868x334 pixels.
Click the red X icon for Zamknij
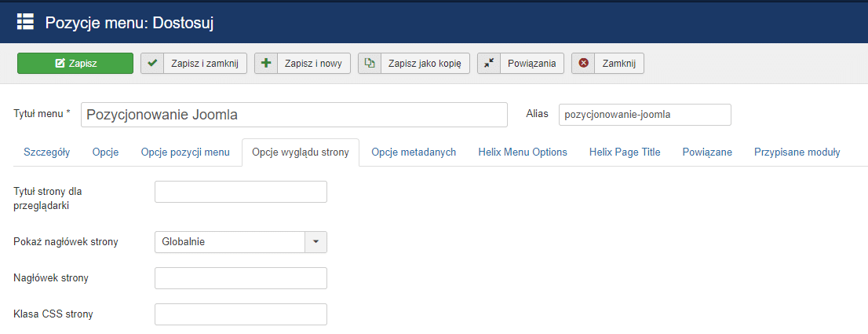[583, 63]
